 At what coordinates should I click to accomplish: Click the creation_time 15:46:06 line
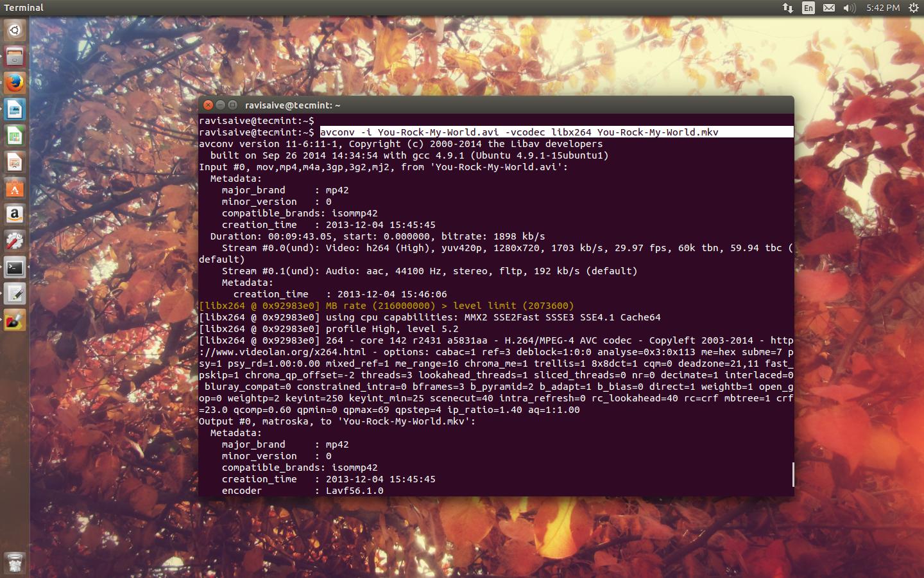point(340,294)
